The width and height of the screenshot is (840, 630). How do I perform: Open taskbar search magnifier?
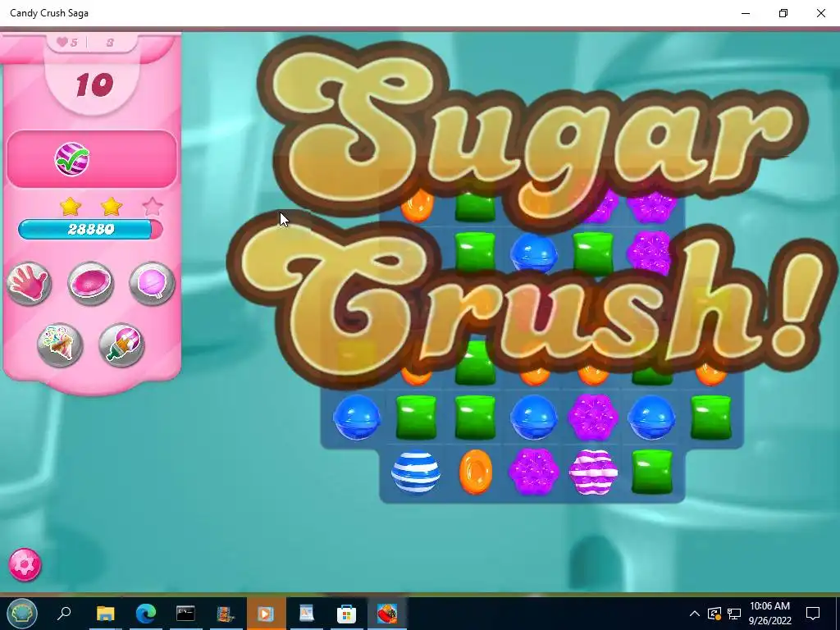pos(64,613)
